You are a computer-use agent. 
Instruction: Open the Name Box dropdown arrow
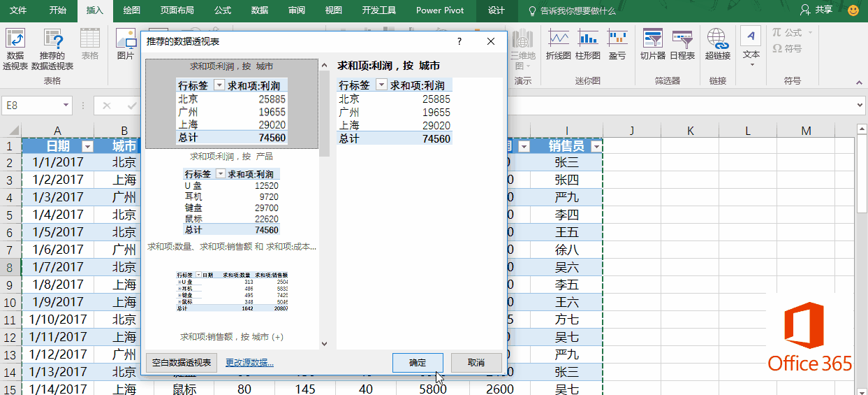[66, 106]
